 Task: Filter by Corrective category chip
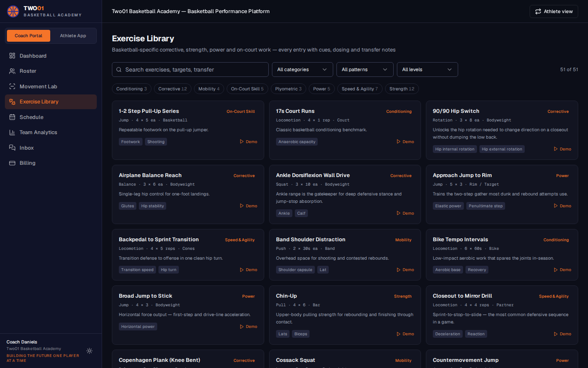(x=173, y=89)
